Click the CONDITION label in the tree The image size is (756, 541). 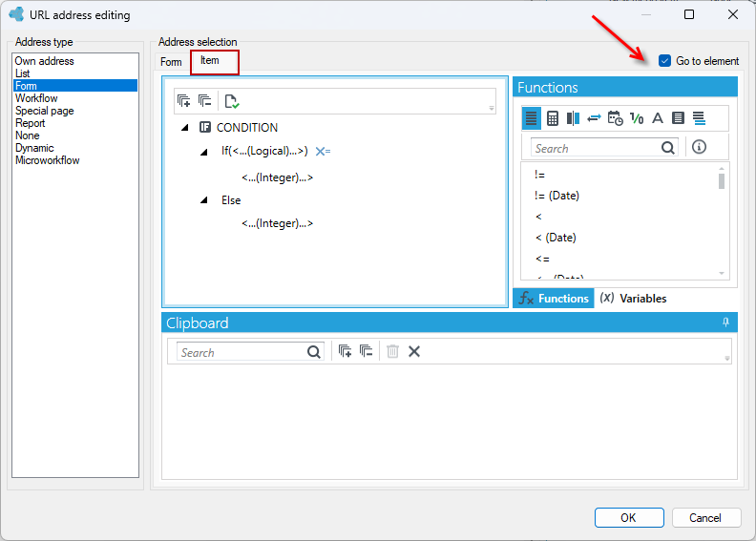pyautogui.click(x=247, y=128)
